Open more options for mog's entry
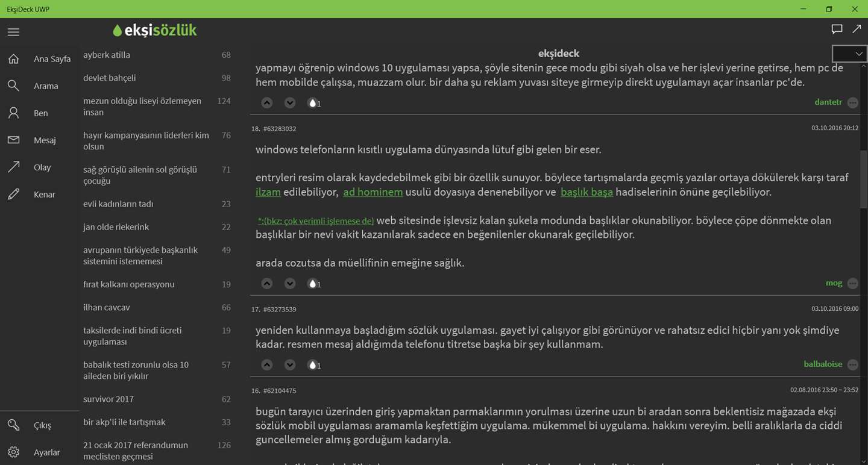This screenshot has width=868, height=465. click(852, 284)
